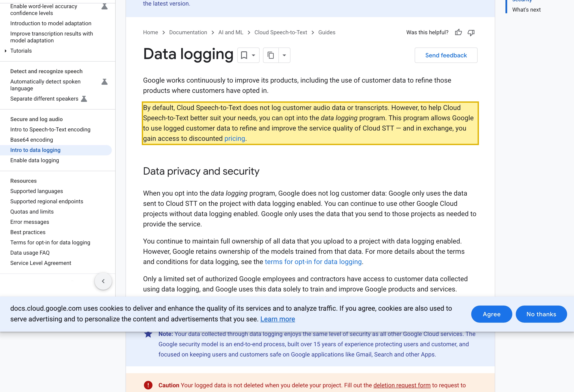574x392 pixels.
Task: Open Automatically detect spoken language item
Action: pyautogui.click(x=45, y=85)
